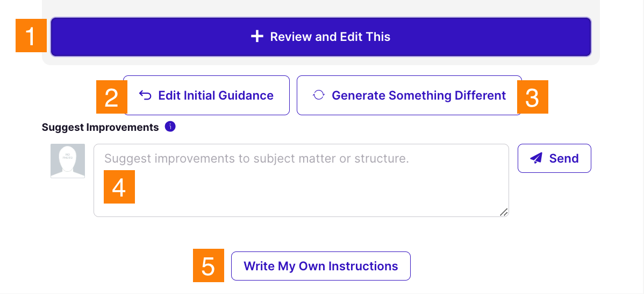This screenshot has width=644, height=294.
Task: Select the orange marker numbered 3
Action: coord(532,97)
